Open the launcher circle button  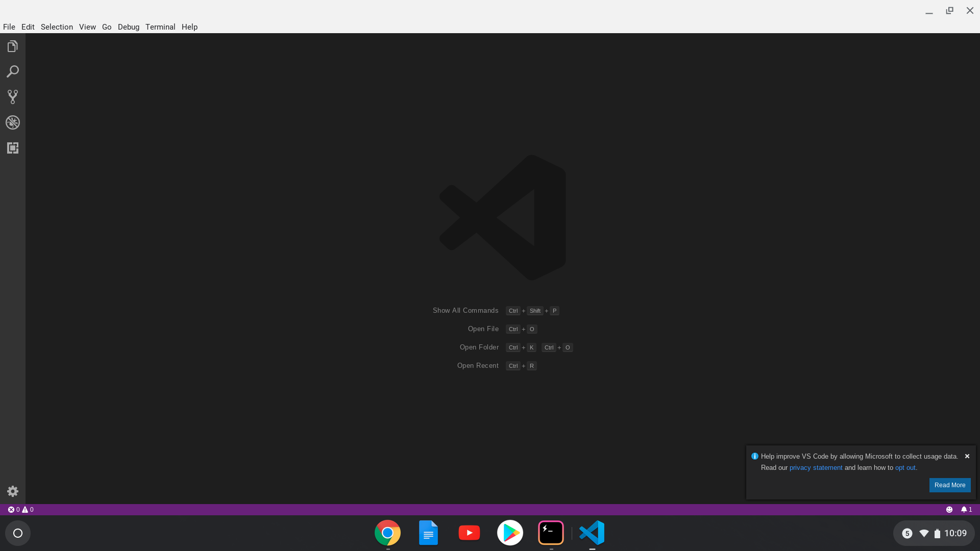click(x=18, y=533)
